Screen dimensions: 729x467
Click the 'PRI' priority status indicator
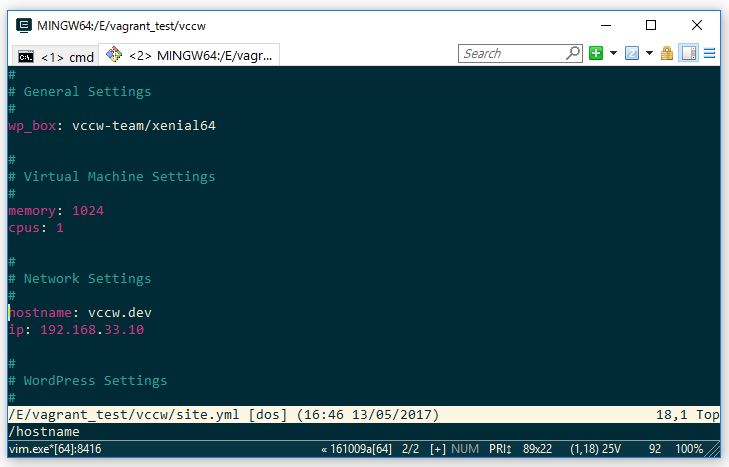(500, 449)
